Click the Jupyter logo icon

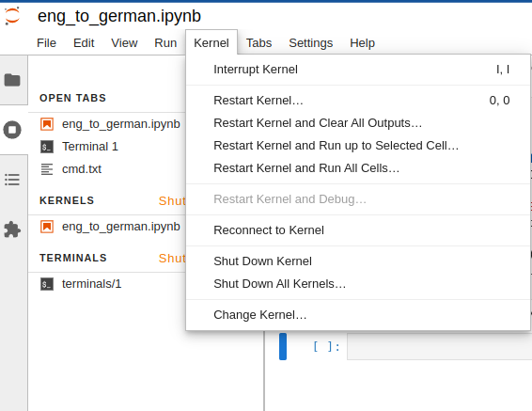coord(12,16)
